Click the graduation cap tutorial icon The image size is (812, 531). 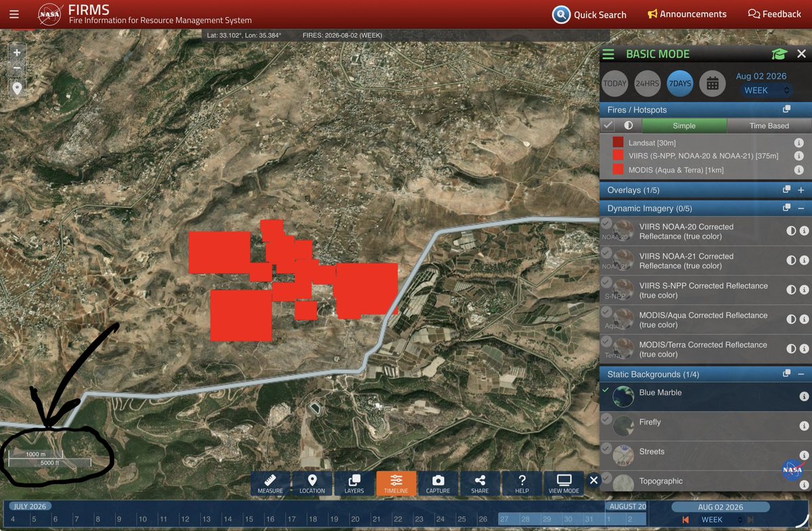click(780, 54)
